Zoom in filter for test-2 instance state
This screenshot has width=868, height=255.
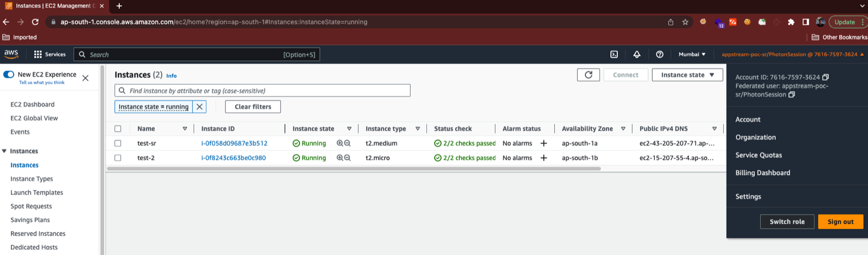pyautogui.click(x=340, y=158)
